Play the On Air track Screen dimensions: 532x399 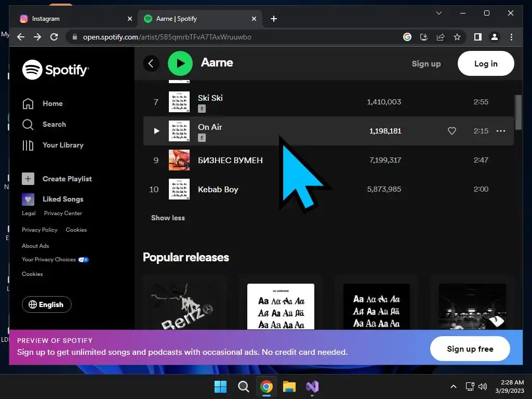coord(156,131)
